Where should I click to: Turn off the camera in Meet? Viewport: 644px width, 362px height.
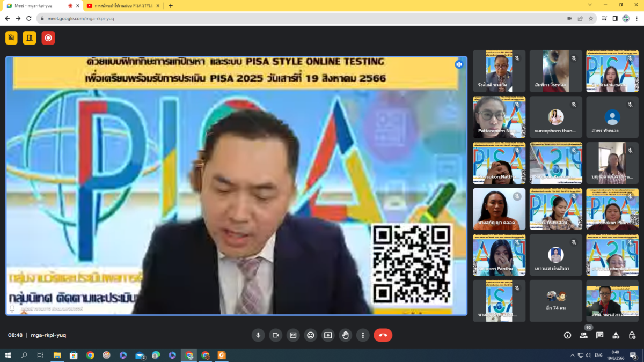(276, 335)
